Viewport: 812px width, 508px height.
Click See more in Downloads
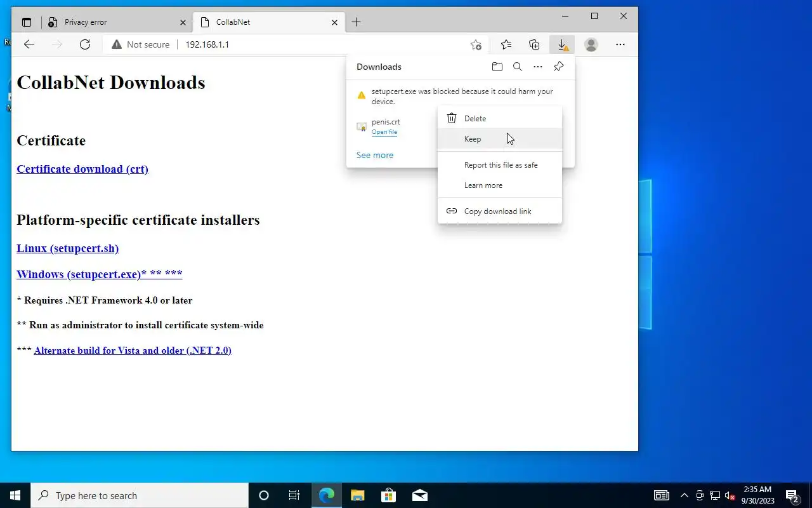[375, 155]
